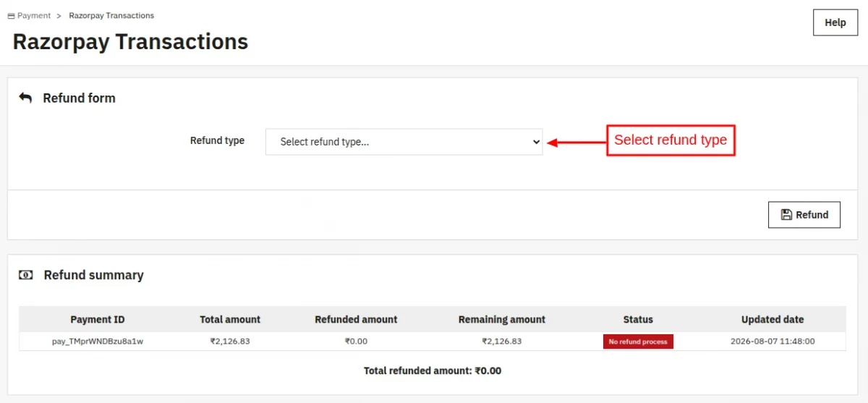Click the Razorpay Transactions page title
Image resolution: width=868 pixels, height=403 pixels.
(130, 41)
